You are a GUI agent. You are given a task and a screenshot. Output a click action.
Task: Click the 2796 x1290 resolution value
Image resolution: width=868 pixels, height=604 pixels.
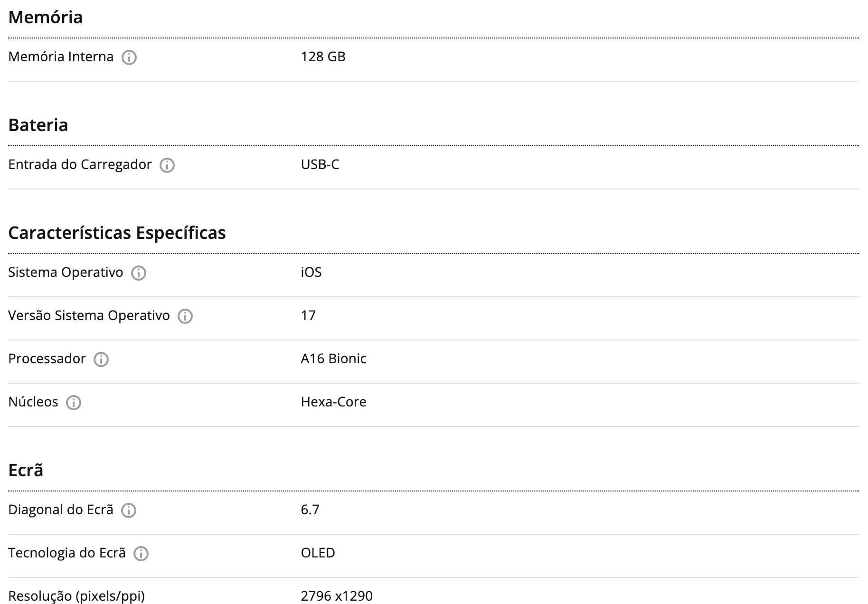[337, 596]
